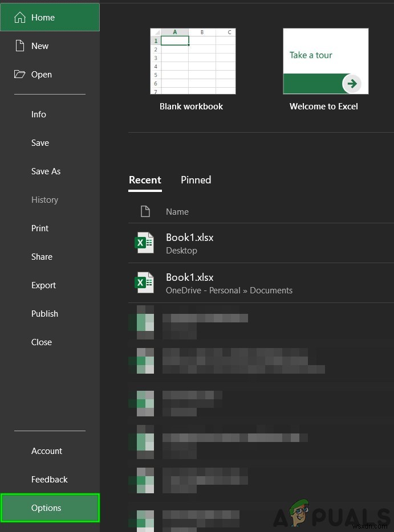Click the Home house icon
Image resolution: width=394 pixels, height=532 pixels.
coord(20,18)
